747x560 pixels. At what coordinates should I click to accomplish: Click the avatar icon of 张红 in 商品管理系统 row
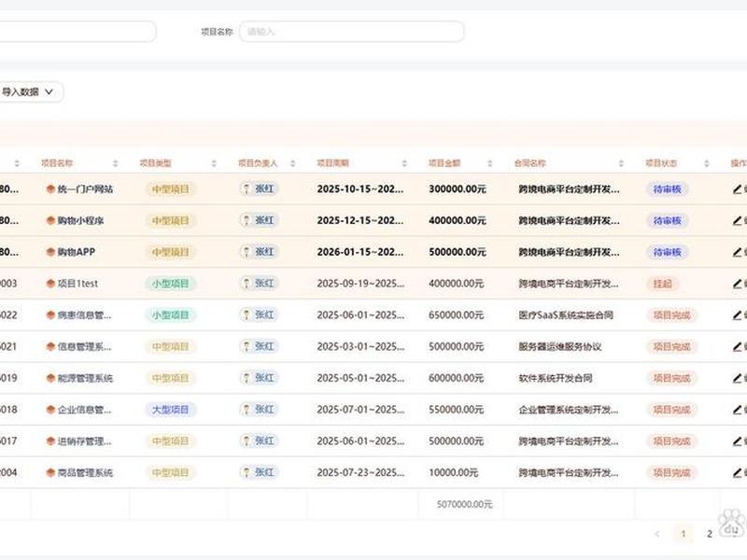pos(247,472)
